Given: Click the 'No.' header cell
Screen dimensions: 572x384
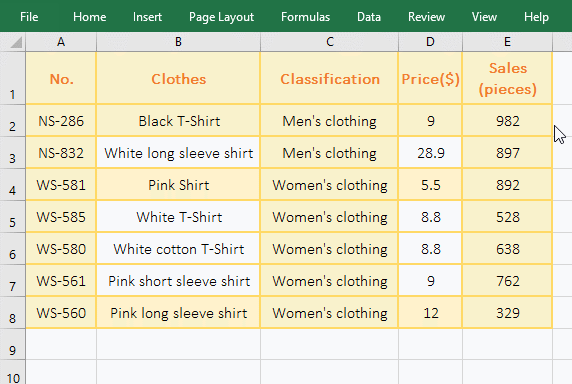Looking at the screenshot, I should tap(61, 78).
